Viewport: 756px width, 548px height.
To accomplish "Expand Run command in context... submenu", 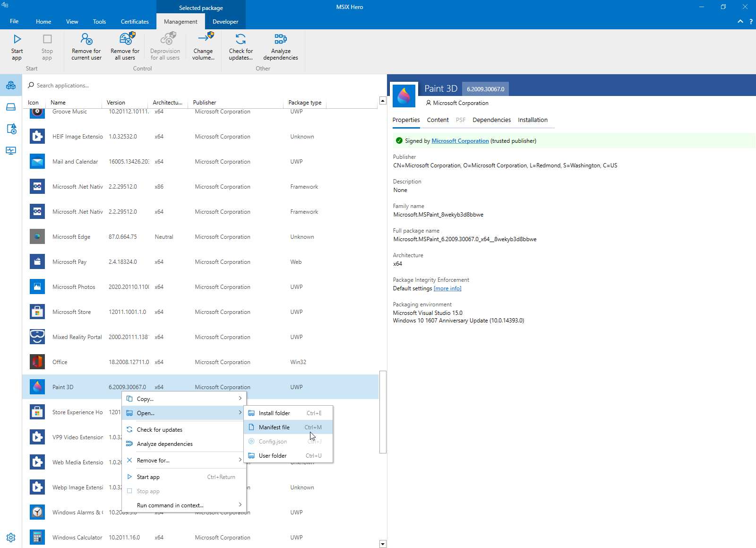I will (x=184, y=505).
